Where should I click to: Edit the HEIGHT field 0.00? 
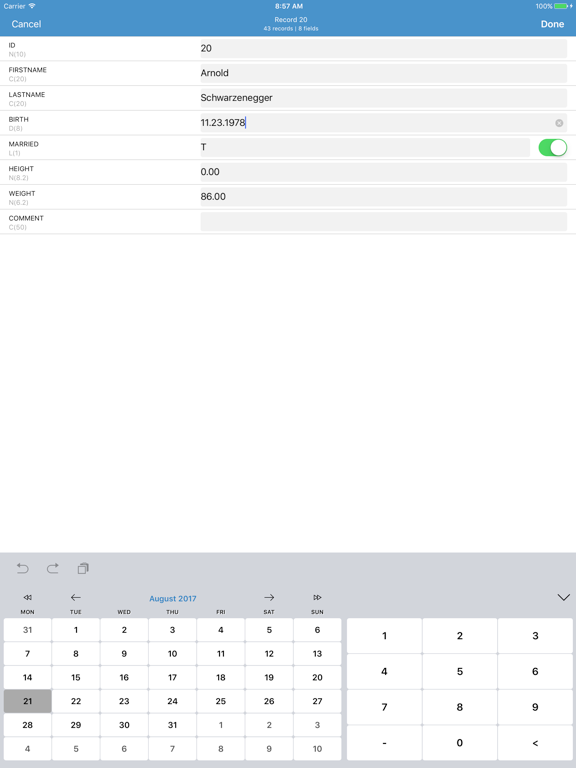384,172
